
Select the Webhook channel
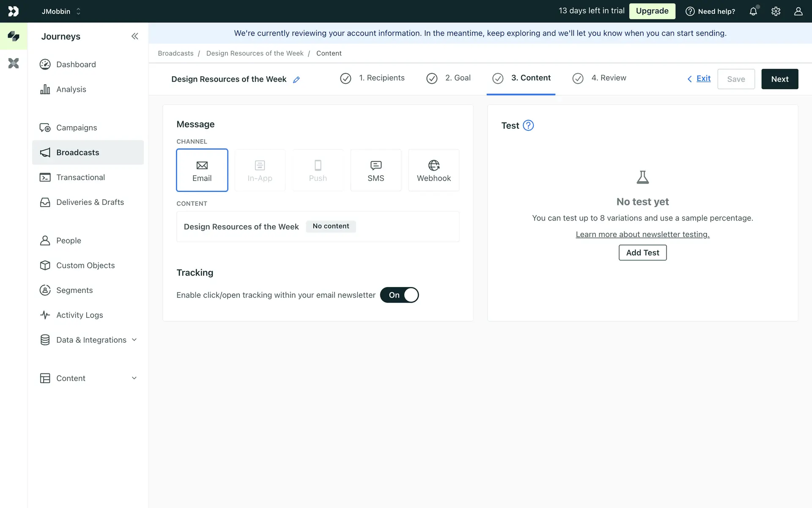pos(433,170)
